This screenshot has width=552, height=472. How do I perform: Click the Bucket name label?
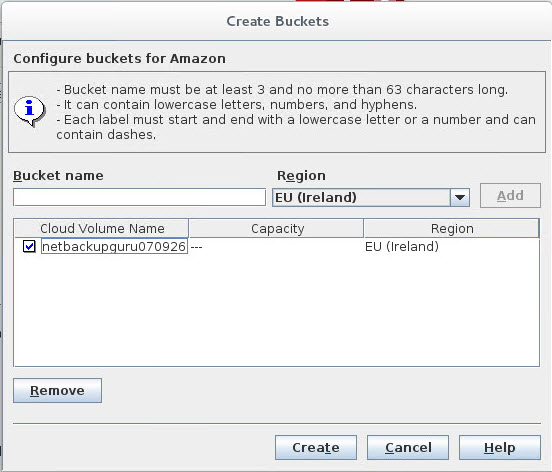(58, 175)
